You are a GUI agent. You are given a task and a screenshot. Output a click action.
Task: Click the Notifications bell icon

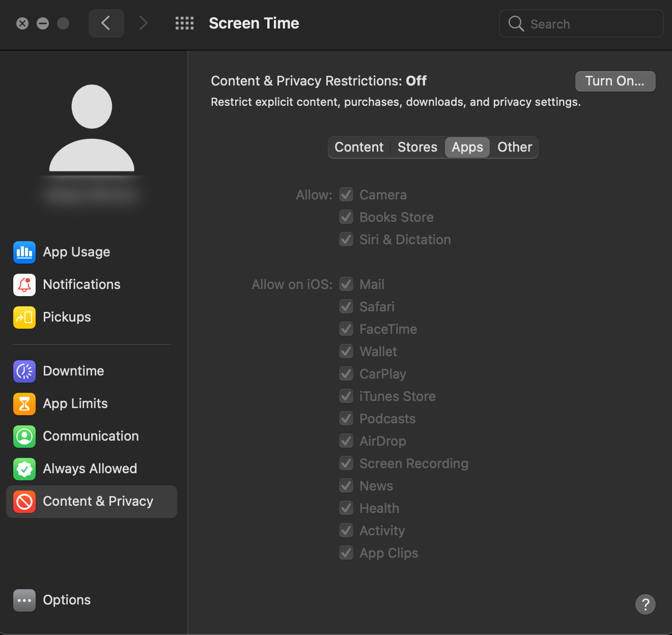point(24,285)
